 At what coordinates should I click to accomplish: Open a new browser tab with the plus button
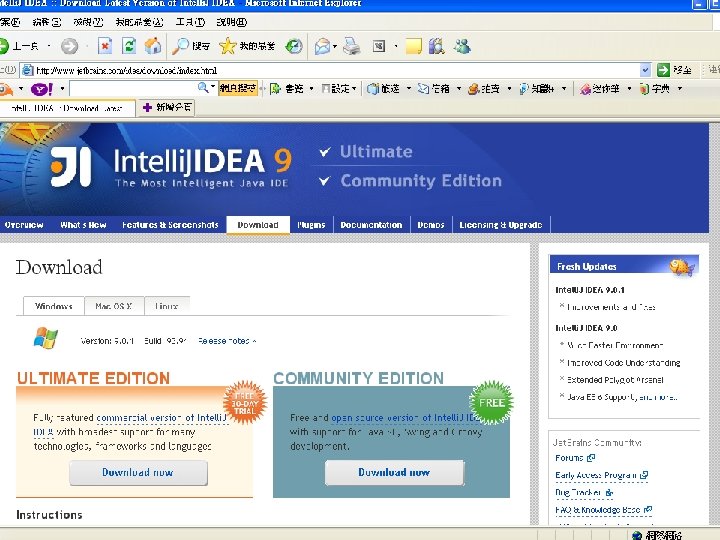167,107
